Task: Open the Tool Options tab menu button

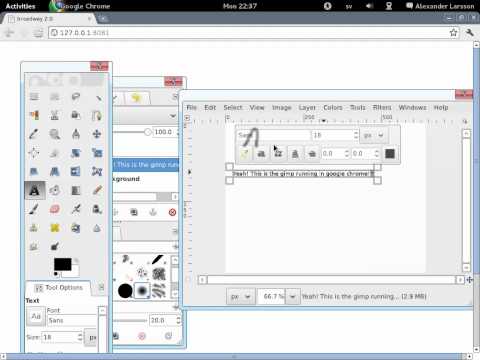Action: (x=101, y=287)
